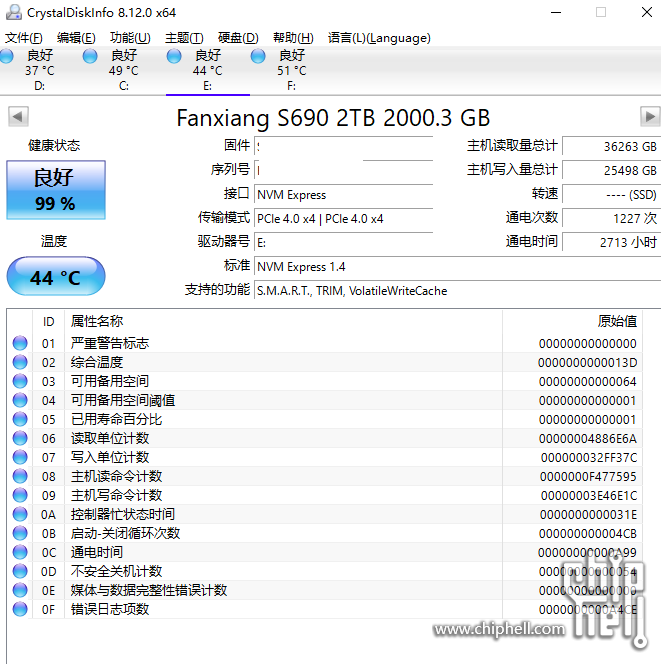Select the 控制器忙状态时间 attribute name

123,514
